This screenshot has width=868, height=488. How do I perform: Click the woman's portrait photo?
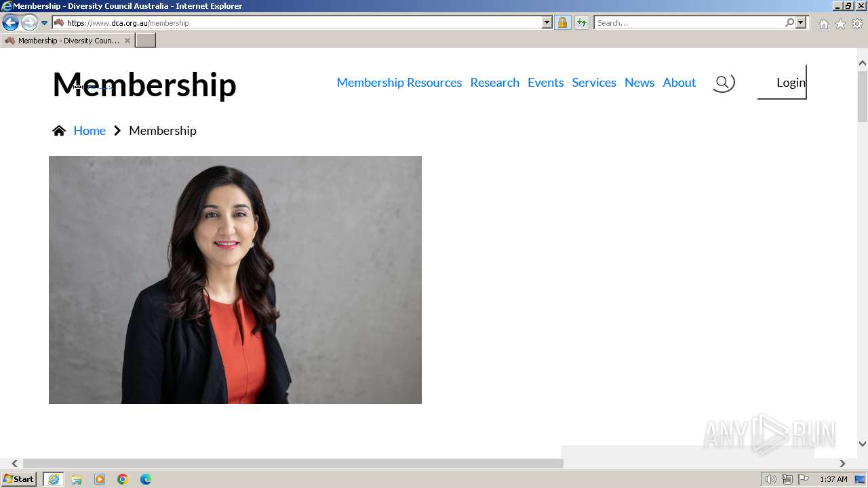click(235, 280)
